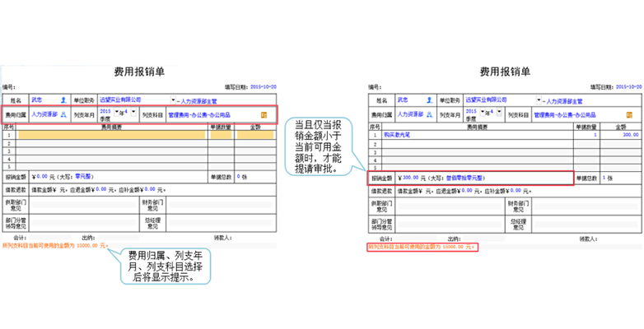Click person picker icon beside 武忠 in left form

[x=63, y=100]
